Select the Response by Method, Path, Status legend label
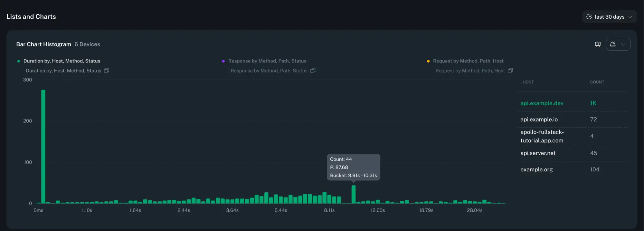Screen dimensions: 644x231 [267, 61]
